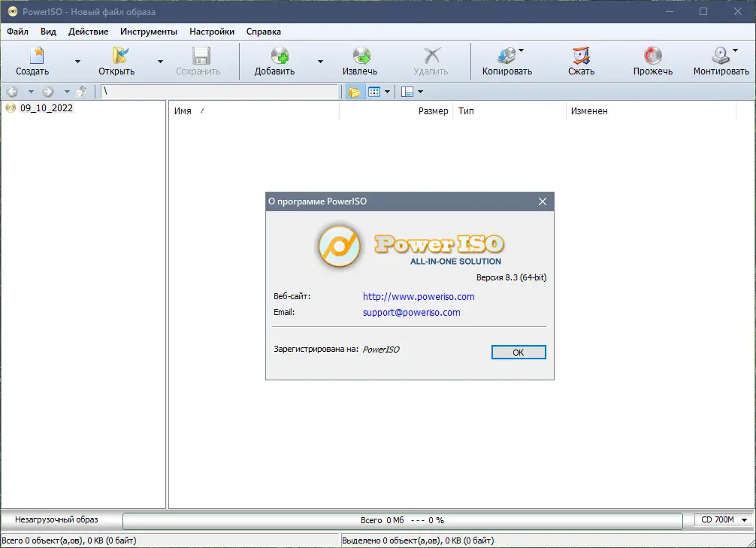Click the PowerISO title bar app icon
The height and width of the screenshot is (548, 756).
point(12,11)
